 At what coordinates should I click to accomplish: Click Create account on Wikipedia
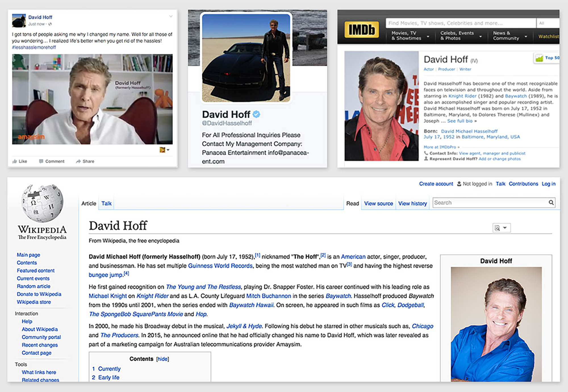point(436,184)
